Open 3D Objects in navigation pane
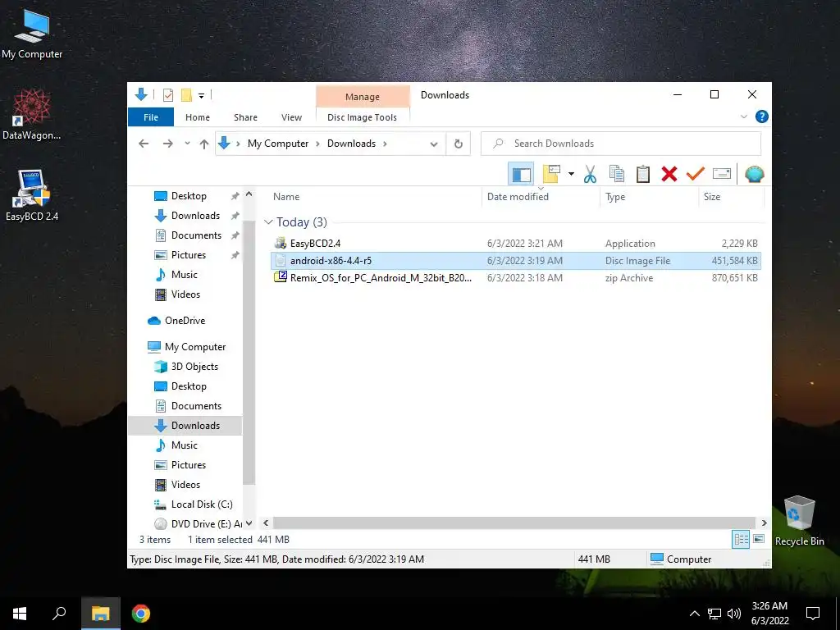Image resolution: width=840 pixels, height=630 pixels. 194,367
